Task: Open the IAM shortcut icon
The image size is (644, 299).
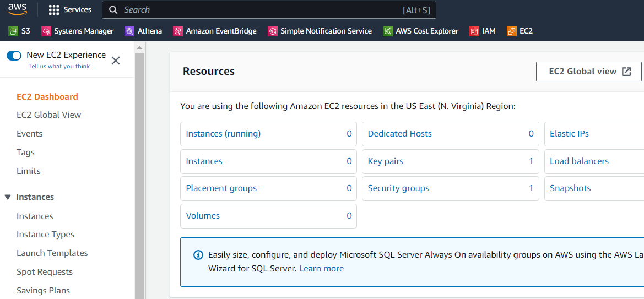Action: tap(474, 31)
